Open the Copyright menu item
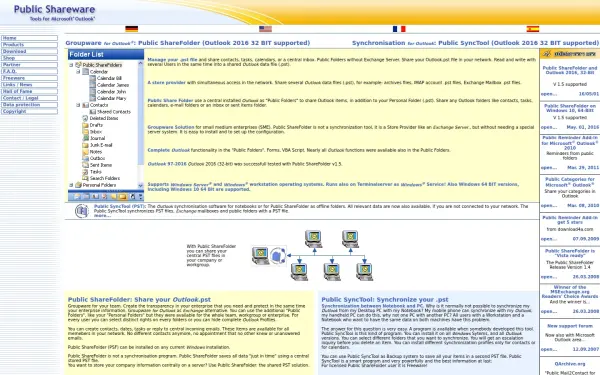 tap(29, 111)
